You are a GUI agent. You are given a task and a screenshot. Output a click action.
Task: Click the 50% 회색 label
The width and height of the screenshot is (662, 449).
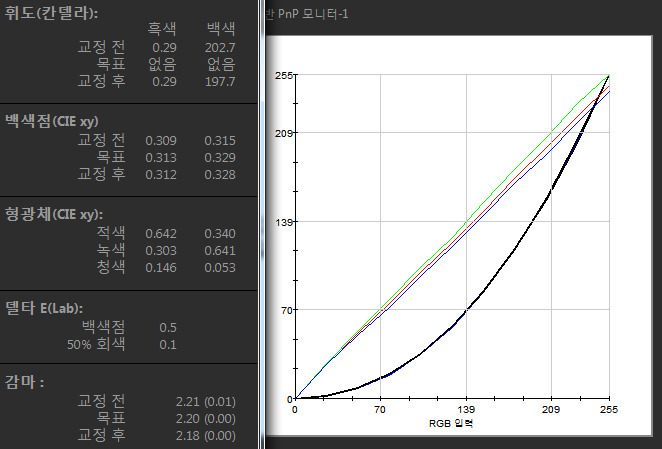[96, 344]
